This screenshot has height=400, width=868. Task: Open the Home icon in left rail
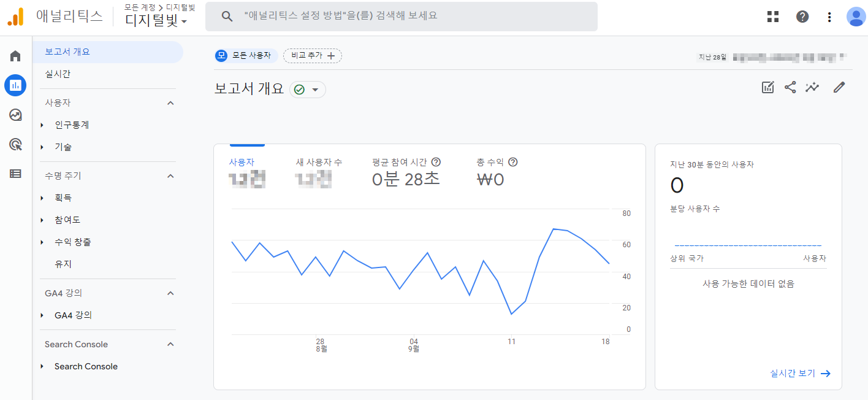click(x=15, y=56)
